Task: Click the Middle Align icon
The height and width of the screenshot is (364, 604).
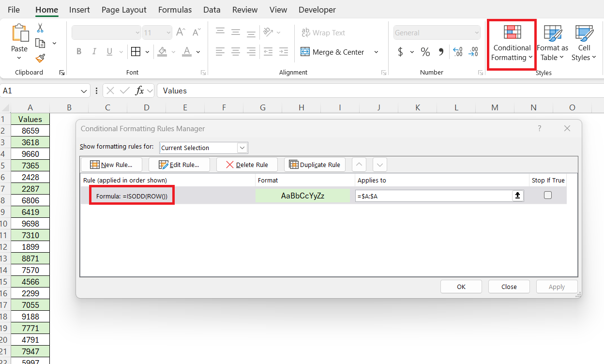Action: click(x=236, y=32)
